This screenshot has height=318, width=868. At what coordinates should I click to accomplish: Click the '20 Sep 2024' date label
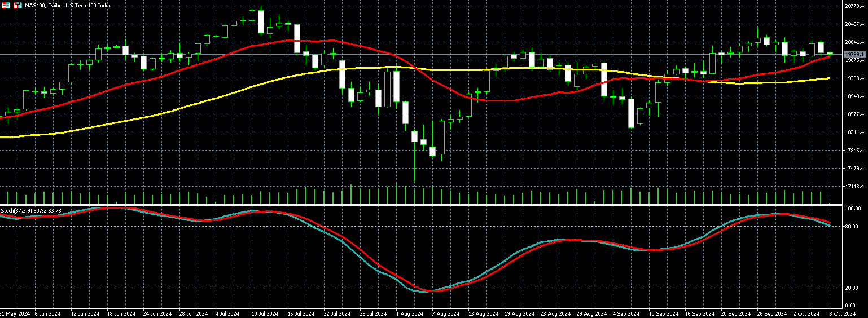point(736,313)
